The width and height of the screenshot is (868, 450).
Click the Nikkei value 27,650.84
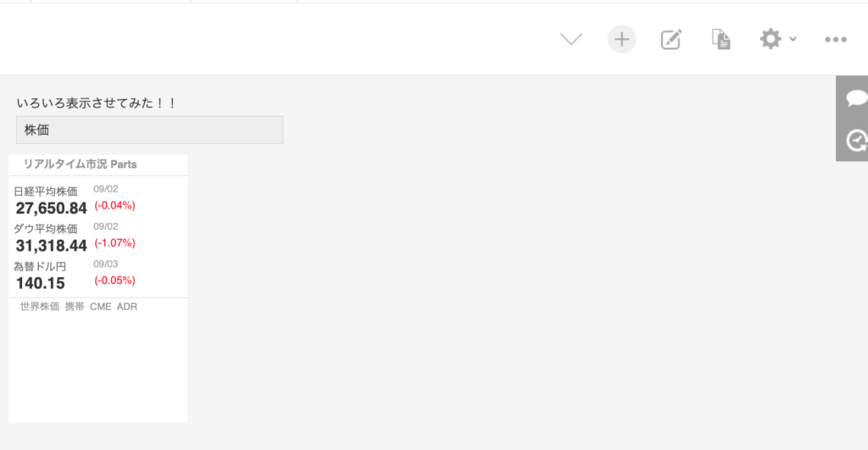click(51, 208)
